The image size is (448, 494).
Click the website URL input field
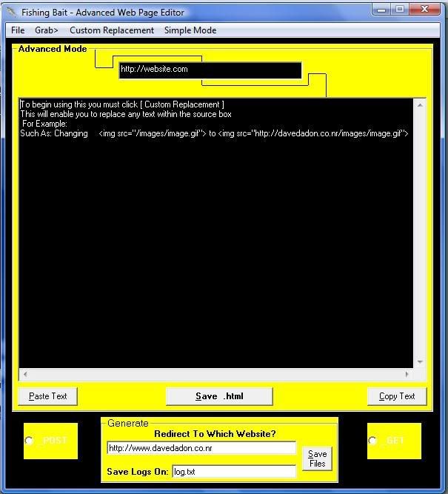[210, 70]
